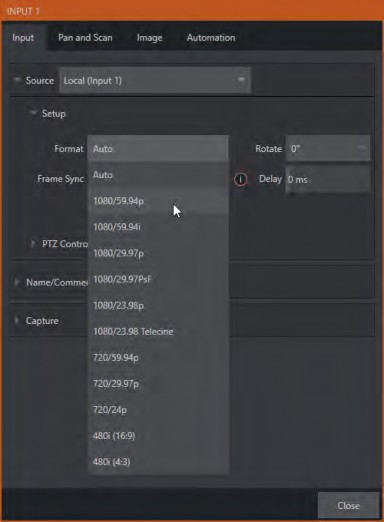Collapse the Source section triangle
Viewport: 384px width, 522px height.
point(17,80)
